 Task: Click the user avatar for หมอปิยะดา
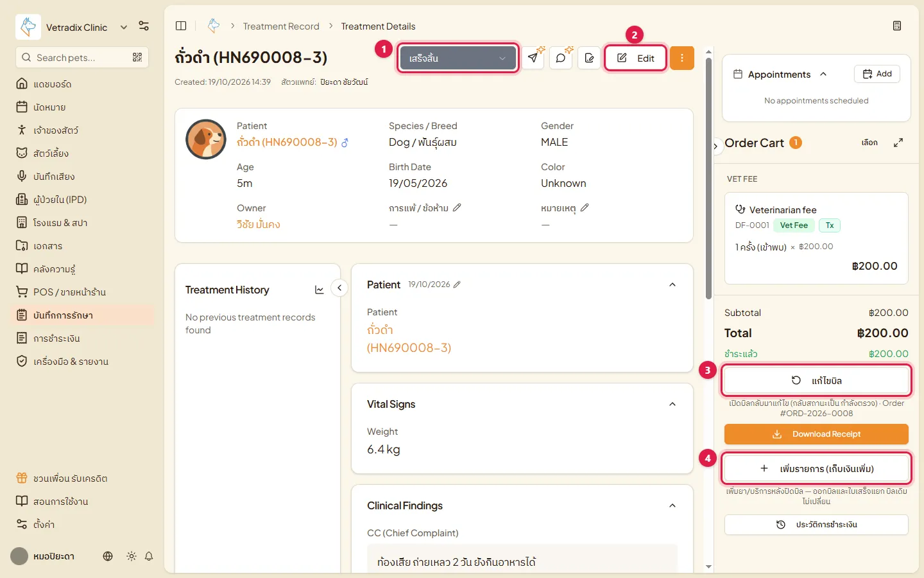(x=19, y=556)
